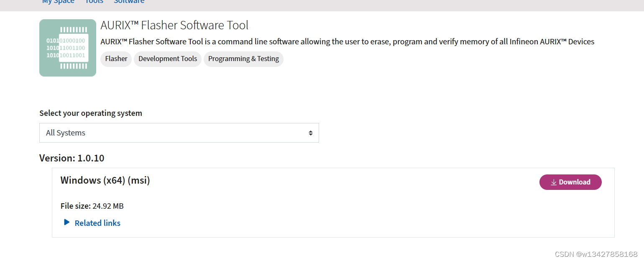Viewport: 644px width, 261px height.
Task: Click the Download button for Windows msi
Action: 570,182
